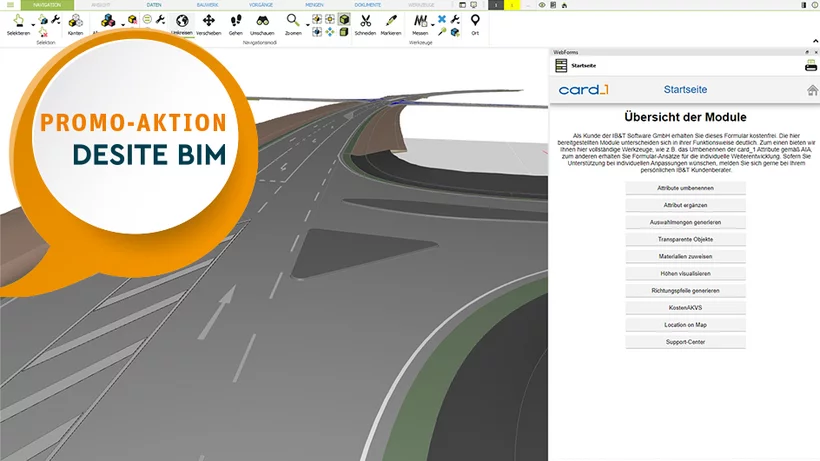Screen dimensions: 820x461
Task: Select the Zoomen magnifier tool
Action: (x=293, y=25)
